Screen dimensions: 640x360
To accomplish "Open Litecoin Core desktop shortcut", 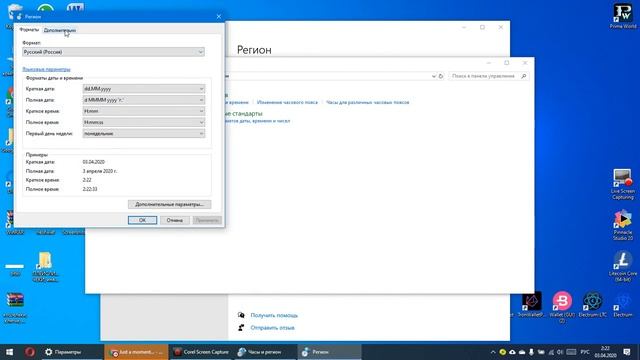I will click(x=622, y=266).
